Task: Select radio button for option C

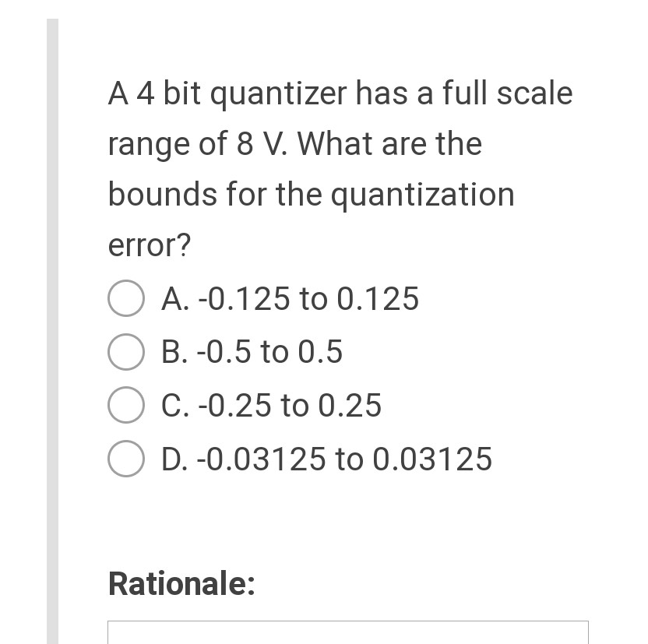Action: [125, 405]
